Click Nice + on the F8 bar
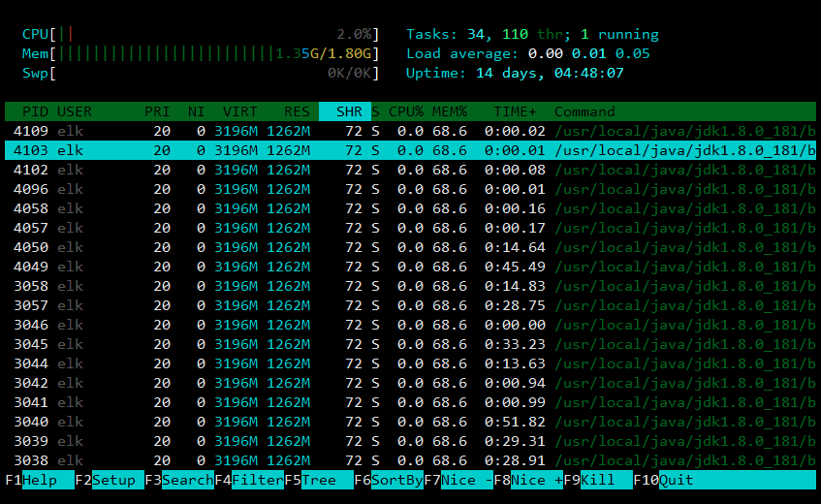 tap(528, 480)
